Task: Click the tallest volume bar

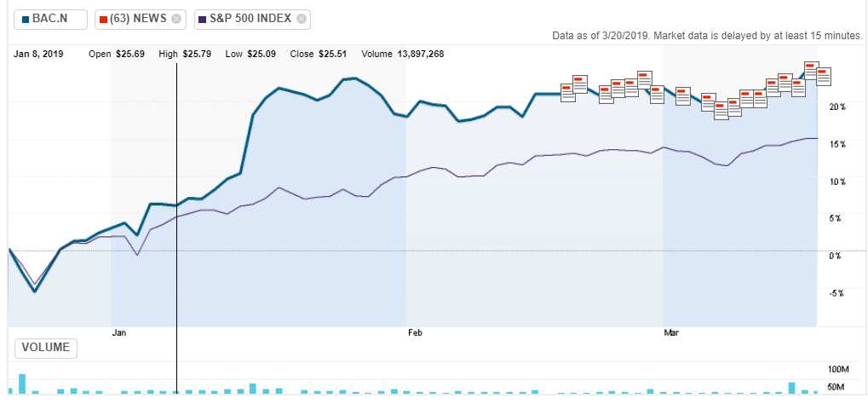Action: tap(22, 384)
